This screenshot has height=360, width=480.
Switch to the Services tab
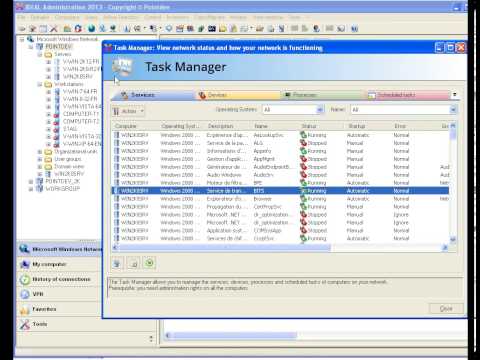tap(153, 95)
